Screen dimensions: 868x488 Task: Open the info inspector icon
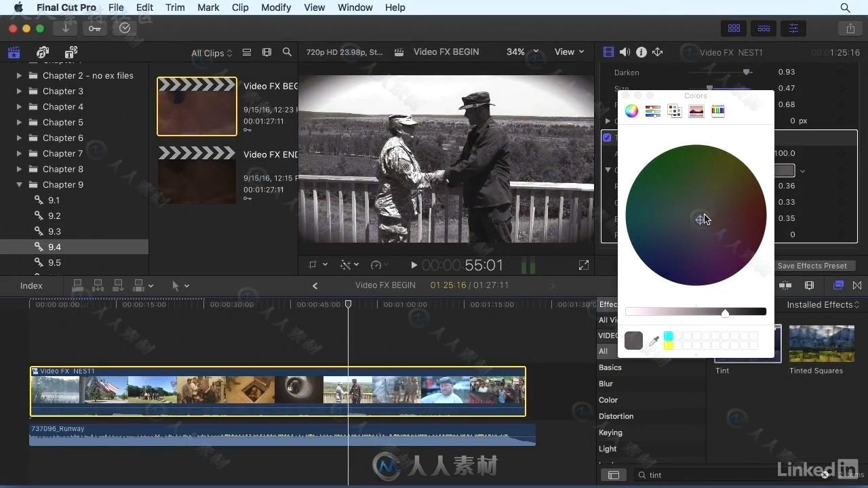(641, 52)
